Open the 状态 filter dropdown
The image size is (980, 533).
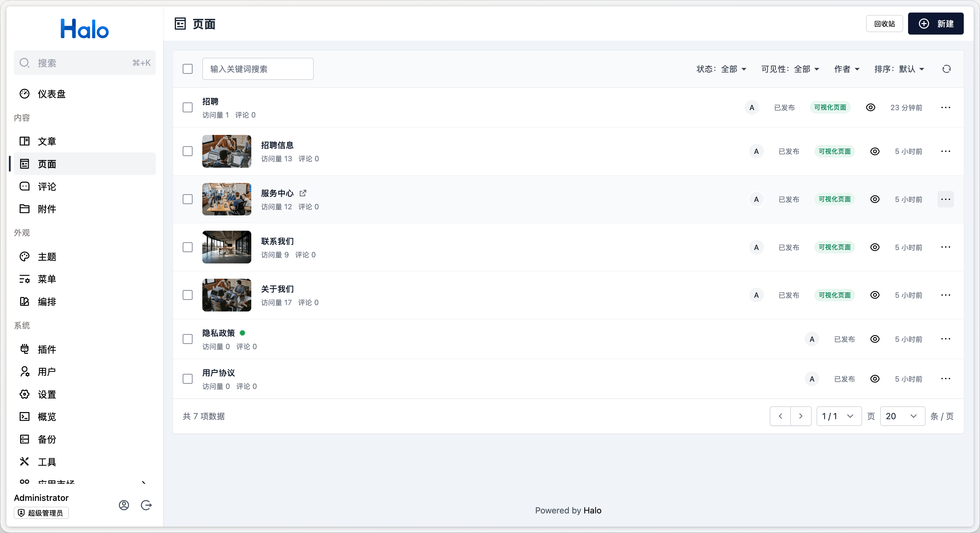pyautogui.click(x=721, y=69)
